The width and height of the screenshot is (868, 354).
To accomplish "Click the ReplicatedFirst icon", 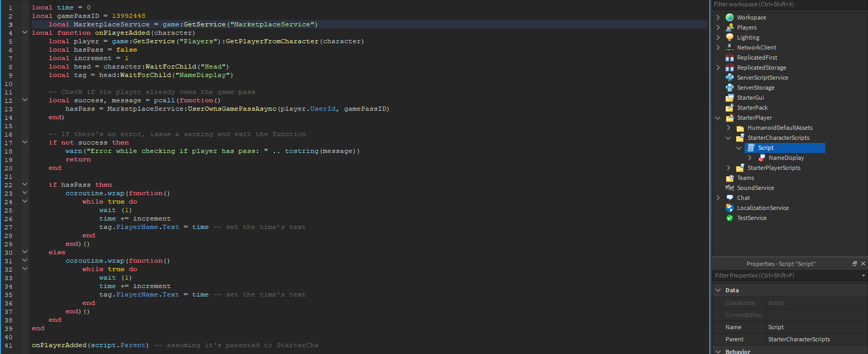I will point(729,58).
